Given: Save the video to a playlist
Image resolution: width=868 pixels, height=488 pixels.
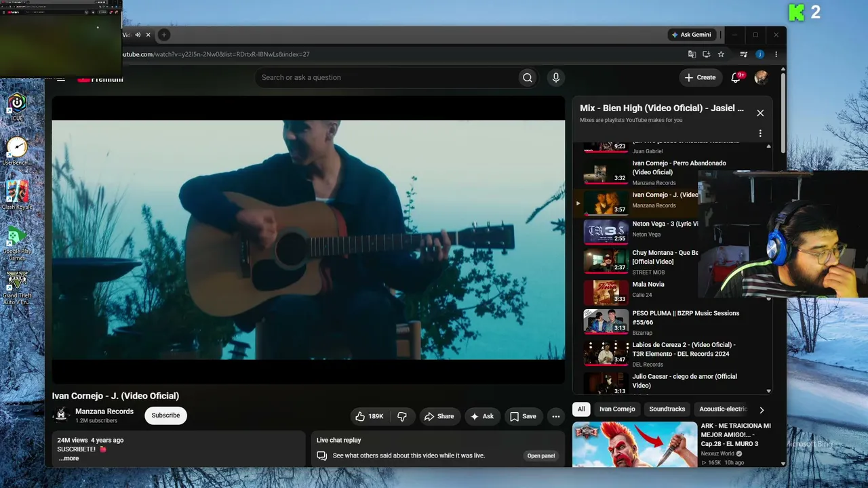Looking at the screenshot, I should click(x=523, y=417).
